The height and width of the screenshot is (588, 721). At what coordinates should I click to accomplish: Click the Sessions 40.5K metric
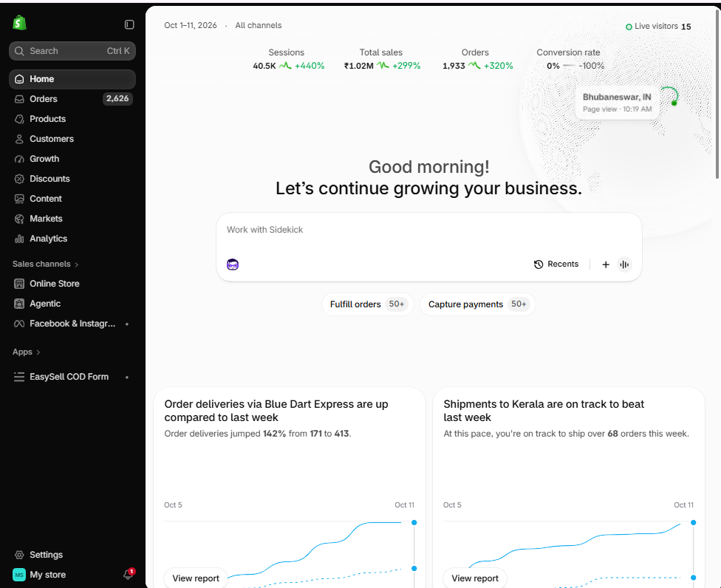(x=288, y=59)
